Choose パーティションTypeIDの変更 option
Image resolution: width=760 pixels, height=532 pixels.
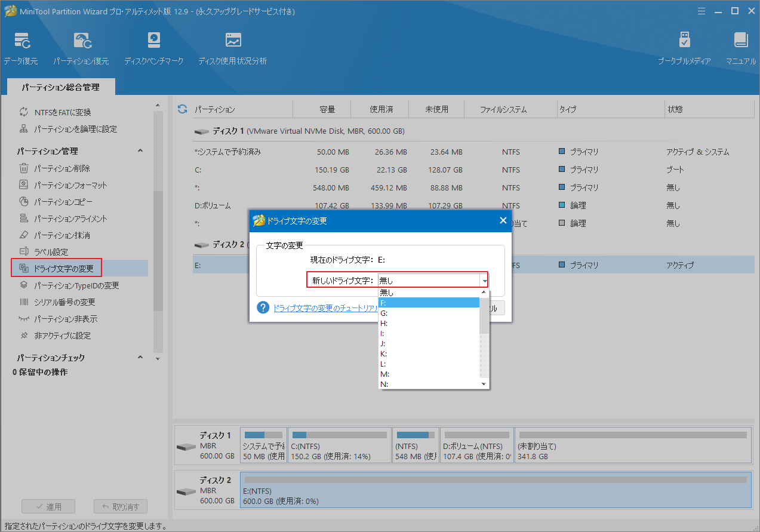click(69, 285)
